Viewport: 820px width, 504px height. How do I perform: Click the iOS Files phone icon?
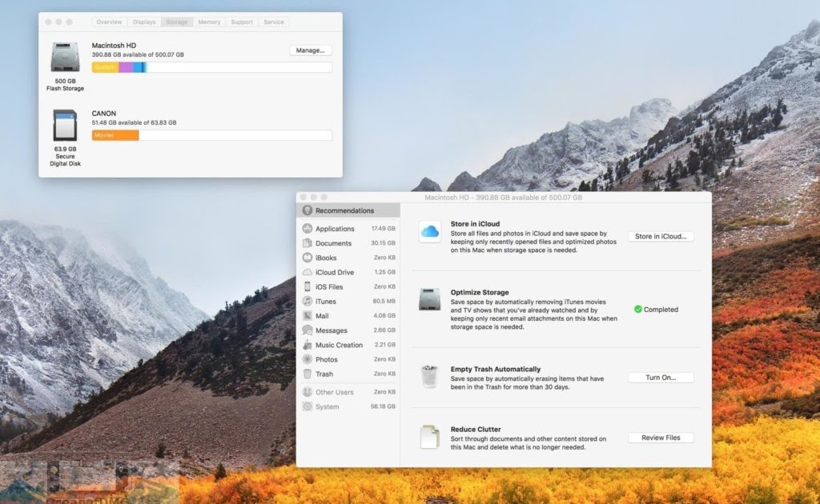click(307, 286)
